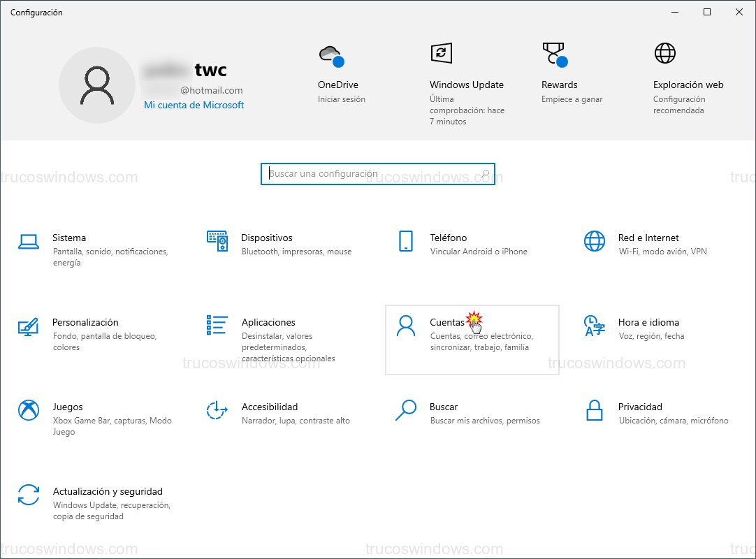Open the Exploración web globe icon
This screenshot has width=756, height=559.
[x=664, y=53]
